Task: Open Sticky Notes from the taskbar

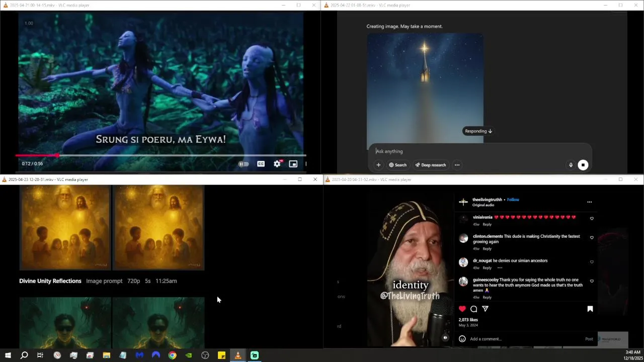Action: pos(221,355)
